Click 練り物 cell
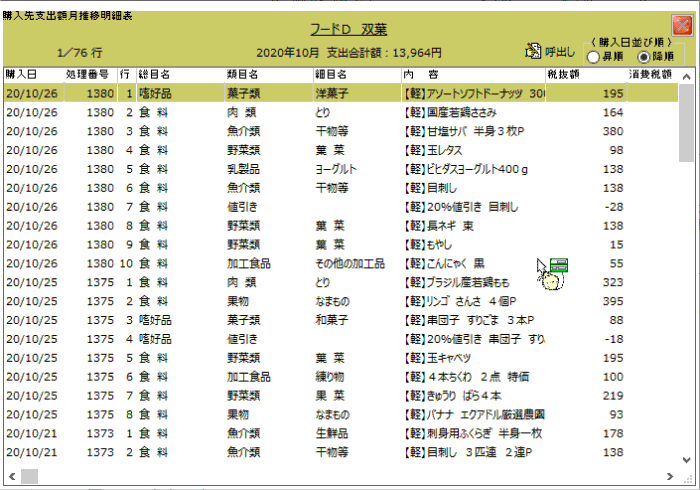This screenshot has width=700, height=490. [x=330, y=377]
